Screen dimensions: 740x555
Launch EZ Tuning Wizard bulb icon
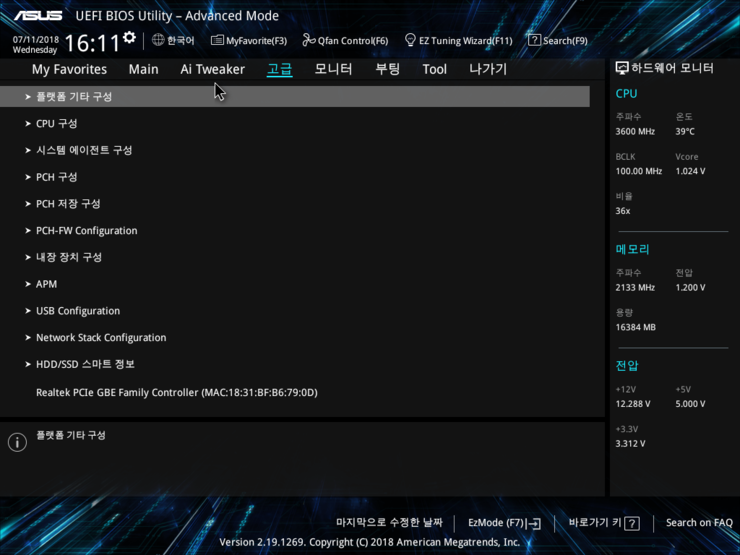click(410, 40)
